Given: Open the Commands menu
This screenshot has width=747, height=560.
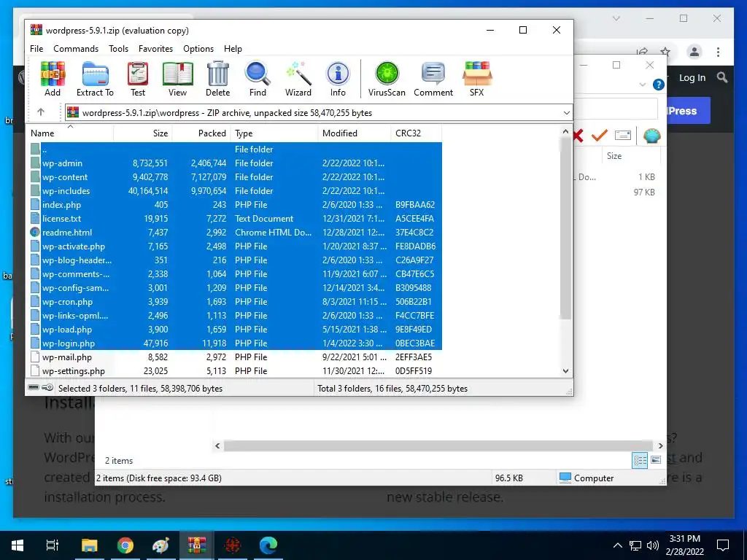Looking at the screenshot, I should click(x=76, y=49).
